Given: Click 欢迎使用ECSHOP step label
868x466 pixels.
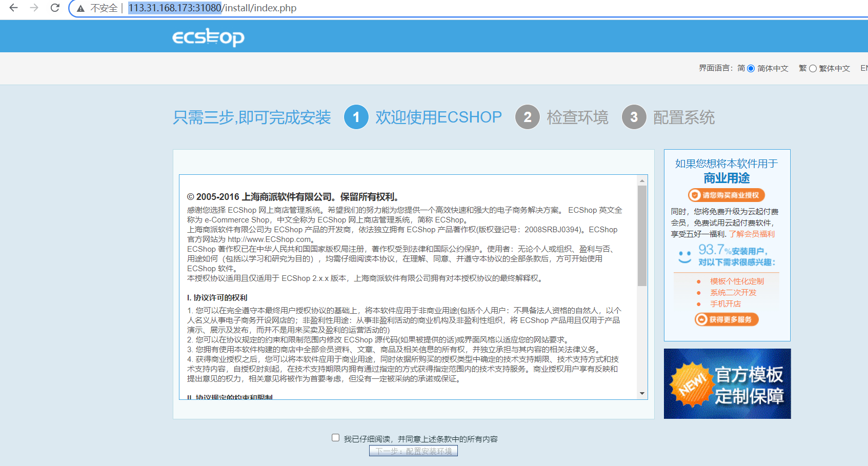Looking at the screenshot, I should tap(438, 117).
